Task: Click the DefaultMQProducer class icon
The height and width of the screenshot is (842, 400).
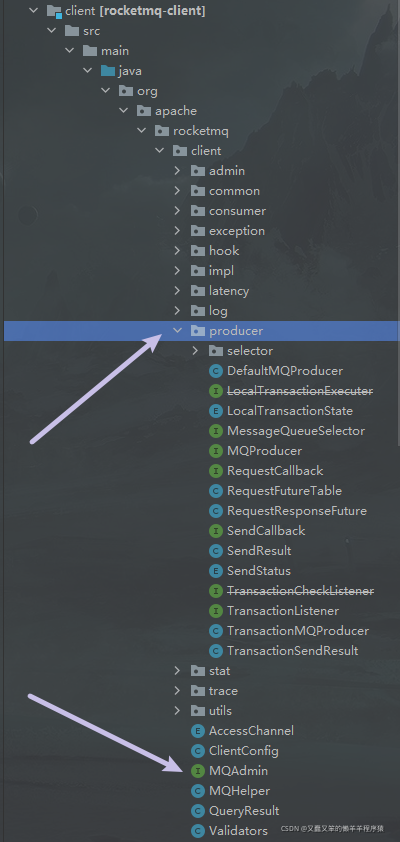Action: (x=215, y=371)
